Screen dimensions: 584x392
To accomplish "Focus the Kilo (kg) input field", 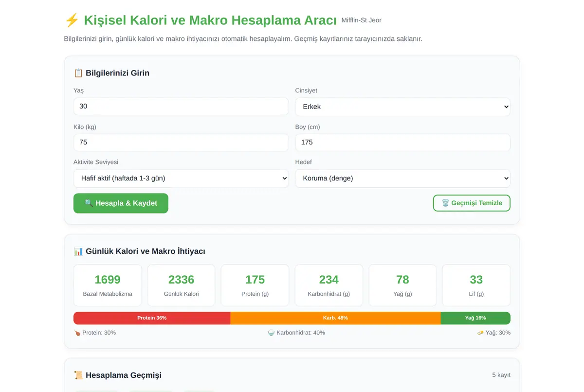I will pos(181,143).
